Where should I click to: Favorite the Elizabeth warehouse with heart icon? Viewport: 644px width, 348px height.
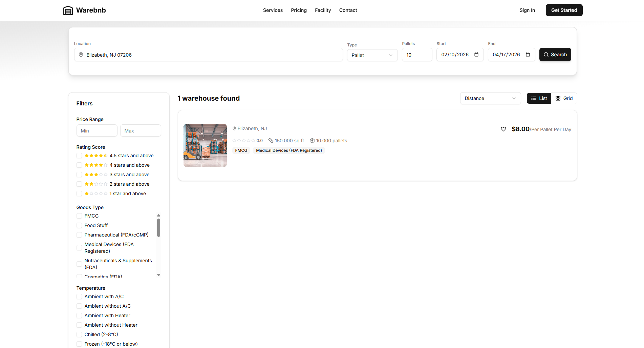(503, 129)
